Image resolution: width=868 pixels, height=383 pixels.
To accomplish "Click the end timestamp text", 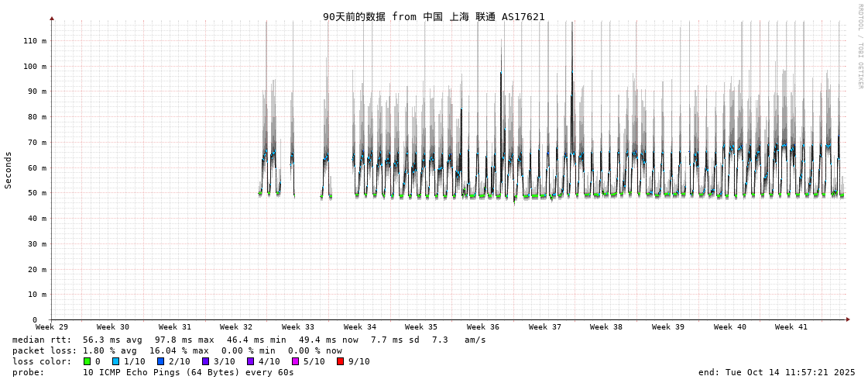I will (x=777, y=372).
